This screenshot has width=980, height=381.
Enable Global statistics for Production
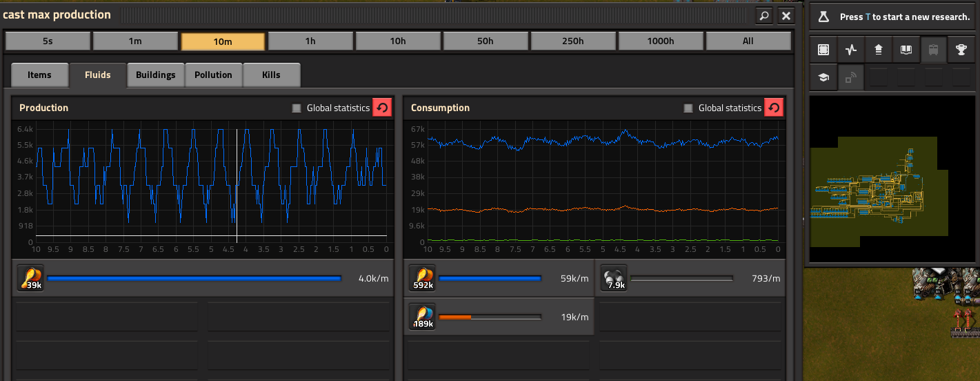click(x=297, y=108)
